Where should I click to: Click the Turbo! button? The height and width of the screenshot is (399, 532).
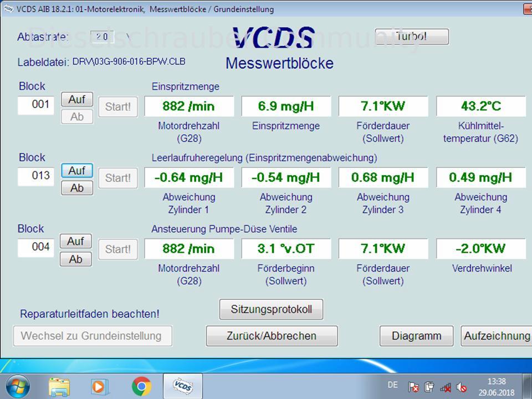[412, 37]
